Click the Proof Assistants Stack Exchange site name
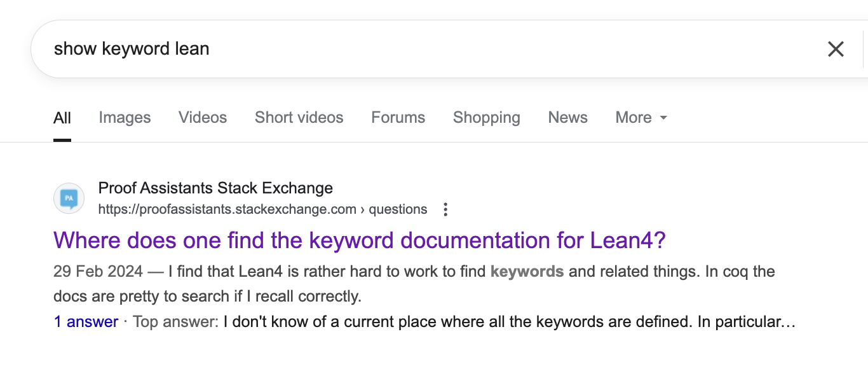 215,188
